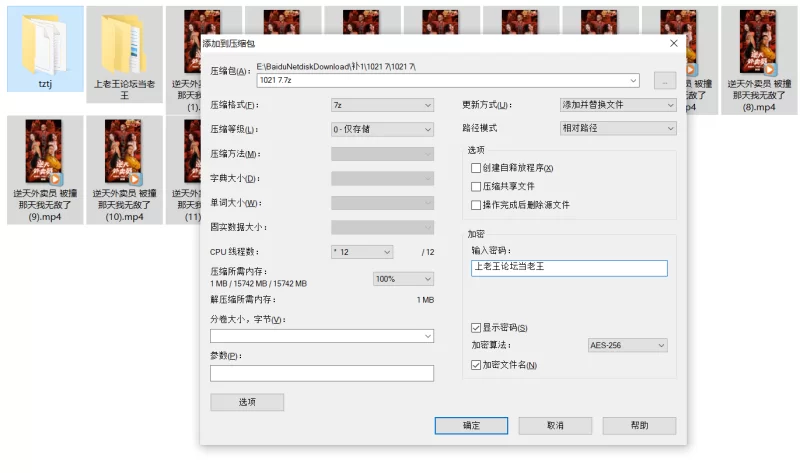Open the 100% memory usage dropdown

(403, 279)
